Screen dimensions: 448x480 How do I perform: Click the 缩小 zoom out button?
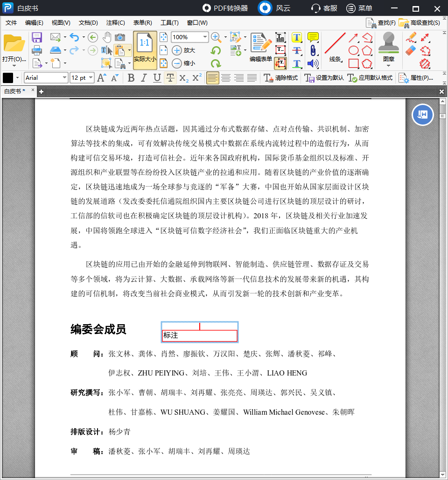[x=183, y=63]
